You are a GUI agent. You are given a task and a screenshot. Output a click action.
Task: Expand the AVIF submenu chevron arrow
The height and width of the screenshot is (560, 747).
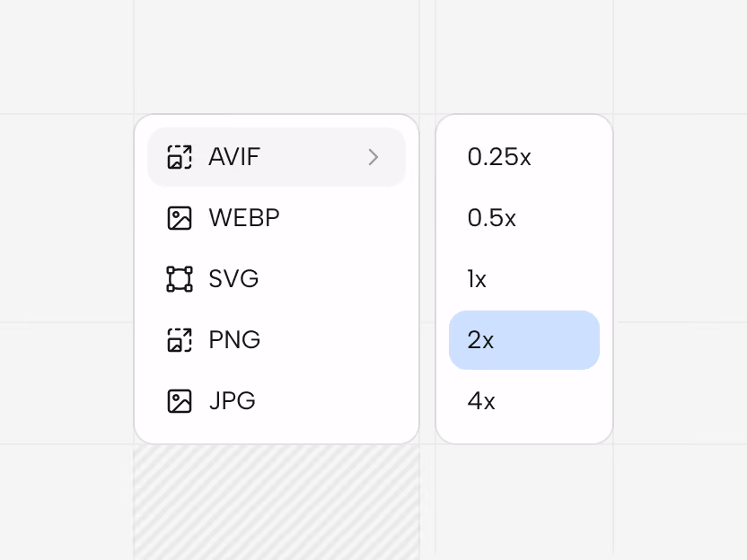click(x=373, y=157)
